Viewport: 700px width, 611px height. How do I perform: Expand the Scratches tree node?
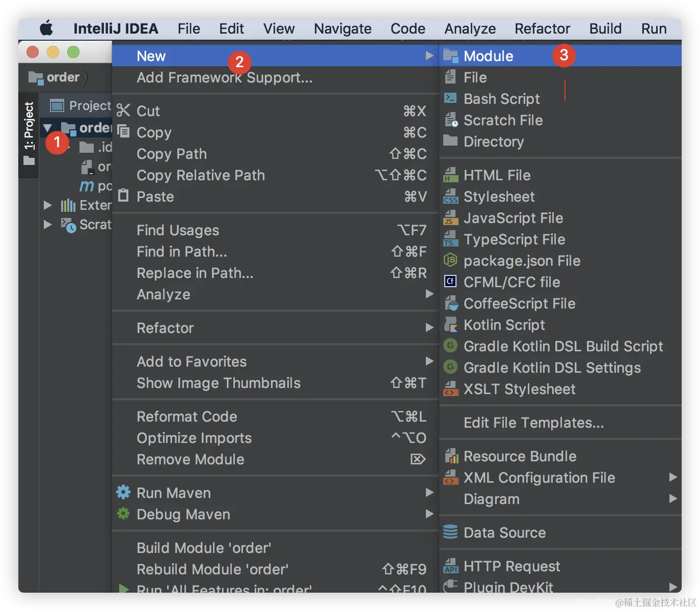48,225
